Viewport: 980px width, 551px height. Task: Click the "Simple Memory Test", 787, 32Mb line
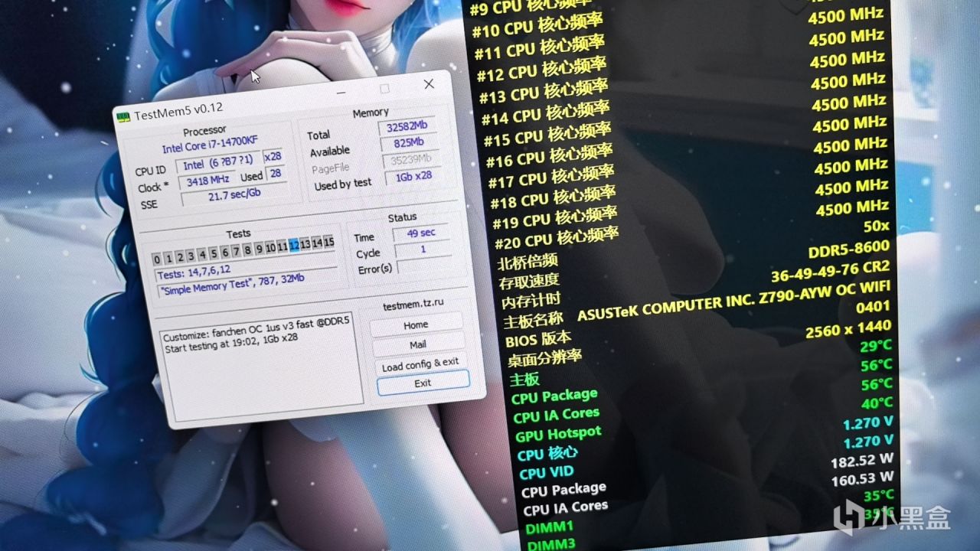pyautogui.click(x=232, y=282)
